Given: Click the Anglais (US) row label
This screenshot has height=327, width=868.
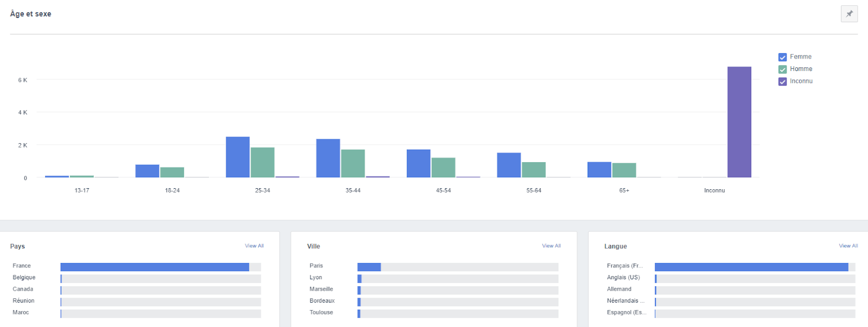Looking at the screenshot, I should point(623,278).
